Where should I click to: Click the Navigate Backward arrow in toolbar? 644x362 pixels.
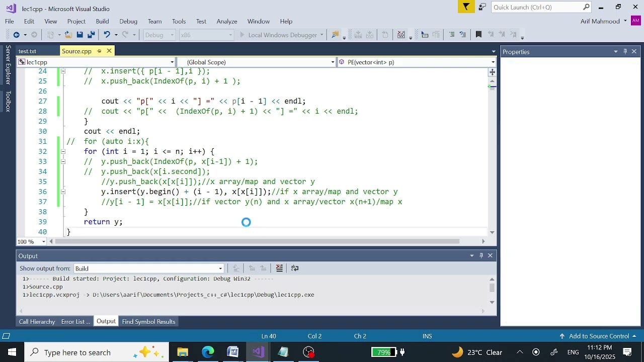16,35
